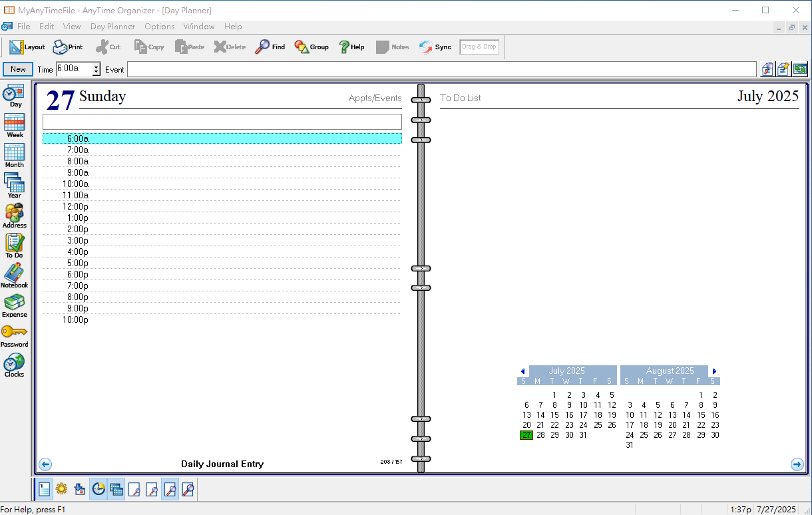
Task: Select the highlighted third page zoom icon
Action: tap(170, 490)
